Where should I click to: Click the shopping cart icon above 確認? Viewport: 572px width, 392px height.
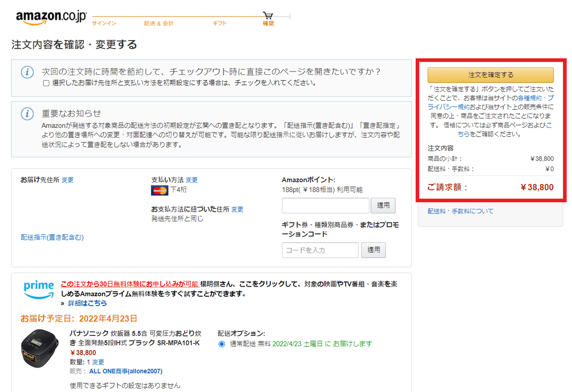pos(268,14)
